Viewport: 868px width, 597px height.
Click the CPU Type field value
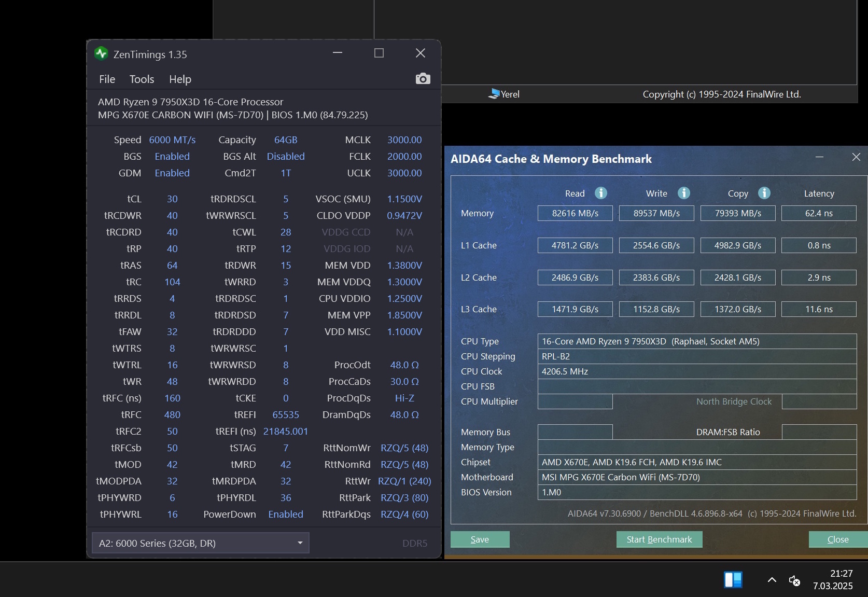click(x=697, y=341)
